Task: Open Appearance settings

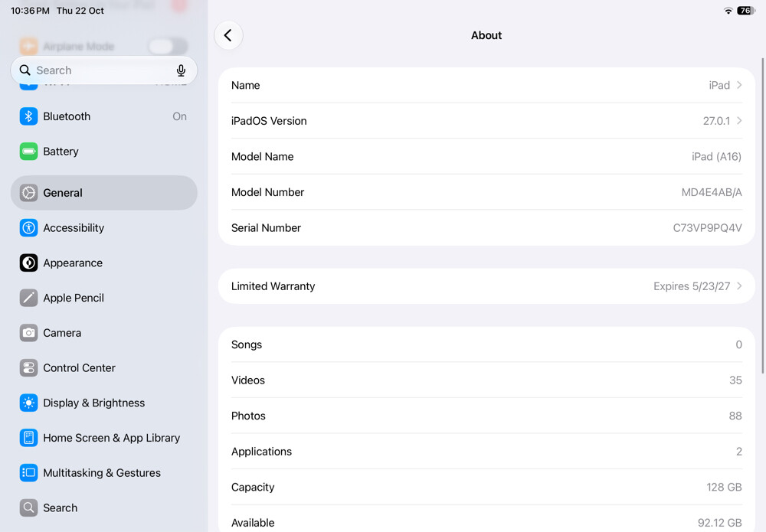Action: (104, 263)
